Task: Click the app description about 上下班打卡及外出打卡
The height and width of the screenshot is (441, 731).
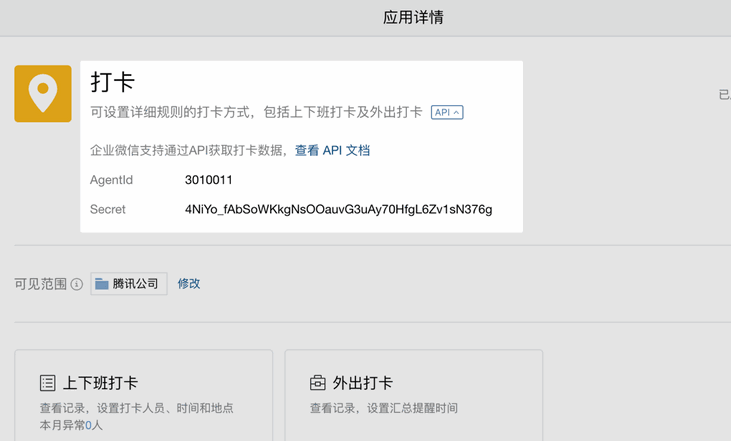Action: tap(256, 112)
